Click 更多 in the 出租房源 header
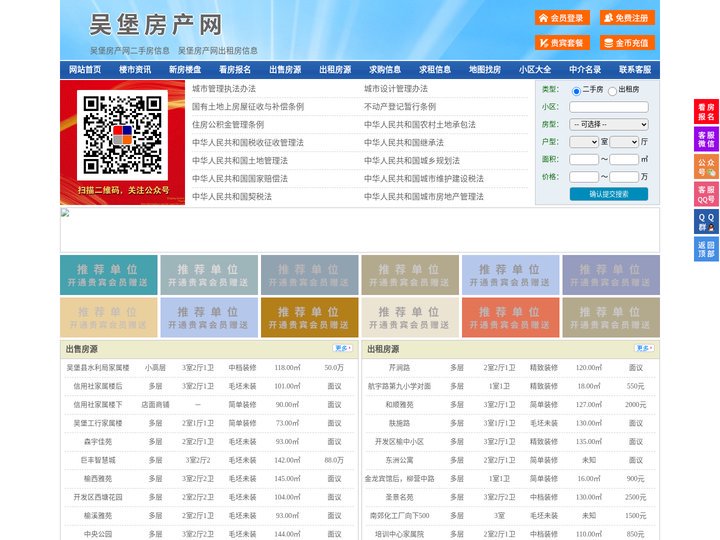 tap(644, 349)
